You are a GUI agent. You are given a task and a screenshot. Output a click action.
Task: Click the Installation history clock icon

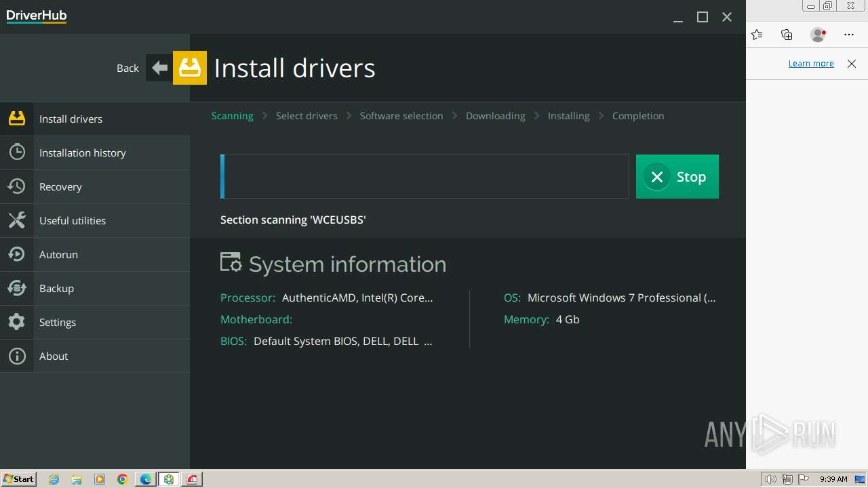pyautogui.click(x=17, y=152)
